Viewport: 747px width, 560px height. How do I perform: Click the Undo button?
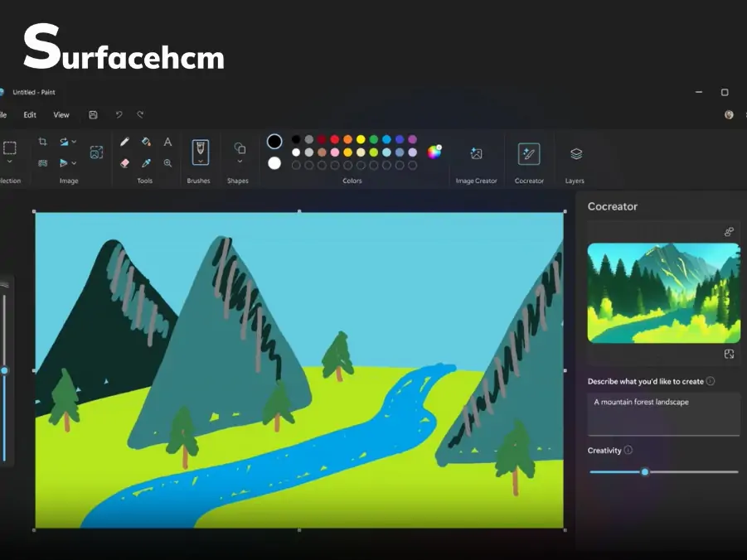[x=119, y=115]
